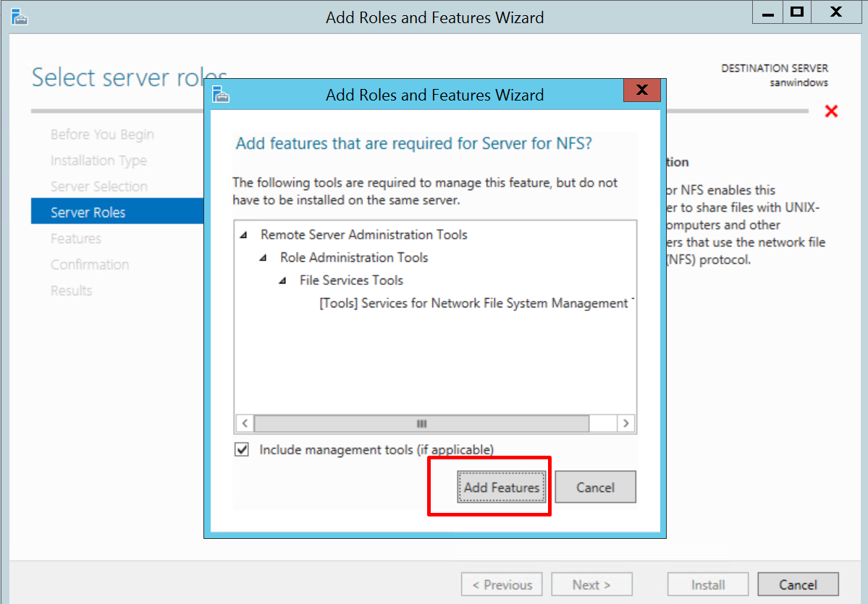Collapse the File Services Tools node
Viewport: 868px width, 604px height.
point(283,281)
